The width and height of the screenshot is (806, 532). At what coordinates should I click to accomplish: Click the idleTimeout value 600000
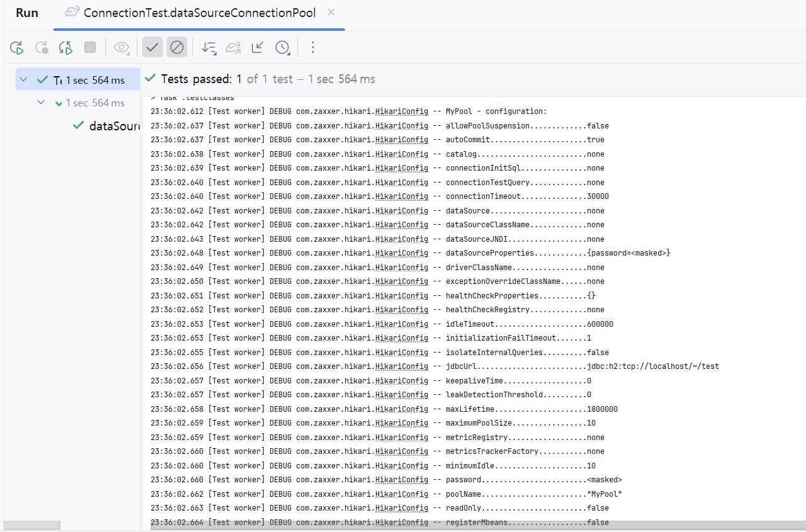[600, 324]
